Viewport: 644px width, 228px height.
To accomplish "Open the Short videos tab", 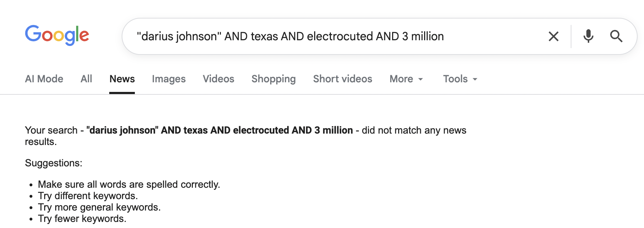I will (342, 79).
